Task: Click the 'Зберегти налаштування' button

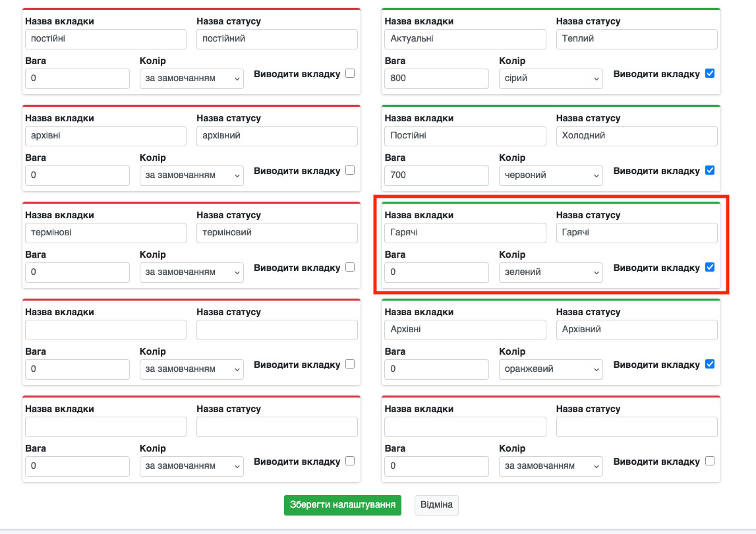Action: (x=342, y=506)
